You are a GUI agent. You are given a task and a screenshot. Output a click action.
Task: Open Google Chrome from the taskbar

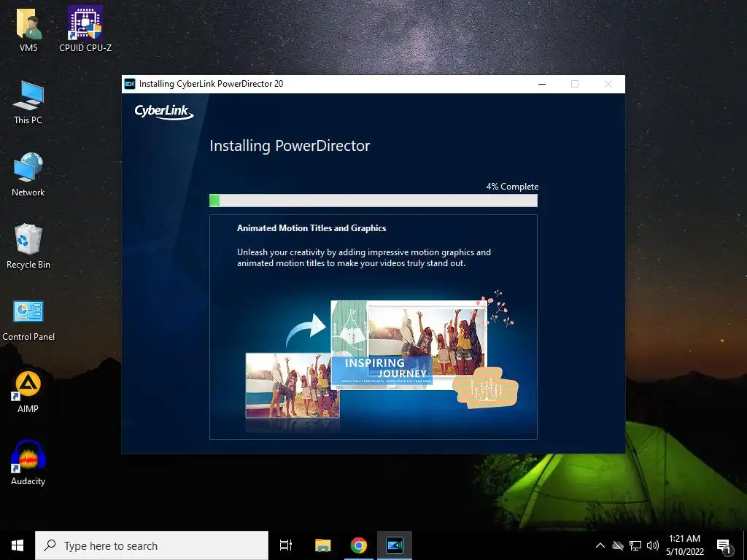pos(359,545)
